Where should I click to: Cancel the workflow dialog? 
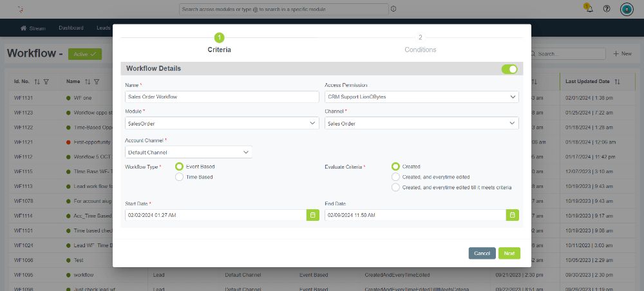(482, 254)
